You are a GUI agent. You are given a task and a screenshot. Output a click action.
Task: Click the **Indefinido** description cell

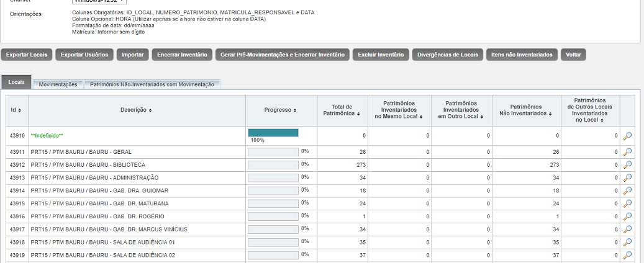(x=47, y=136)
